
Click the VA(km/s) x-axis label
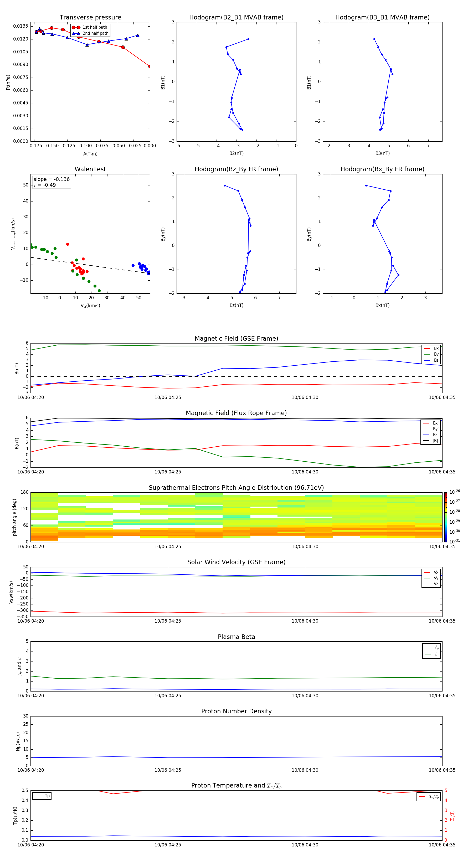point(90,306)
